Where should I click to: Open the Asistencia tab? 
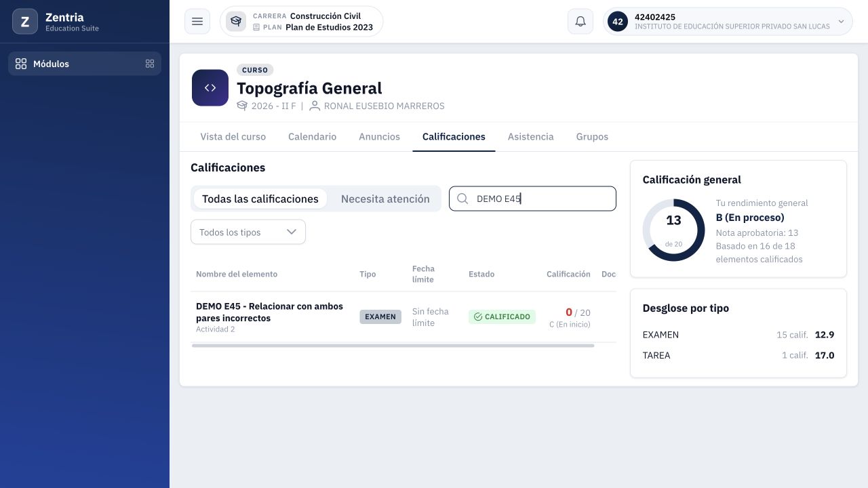tap(531, 137)
